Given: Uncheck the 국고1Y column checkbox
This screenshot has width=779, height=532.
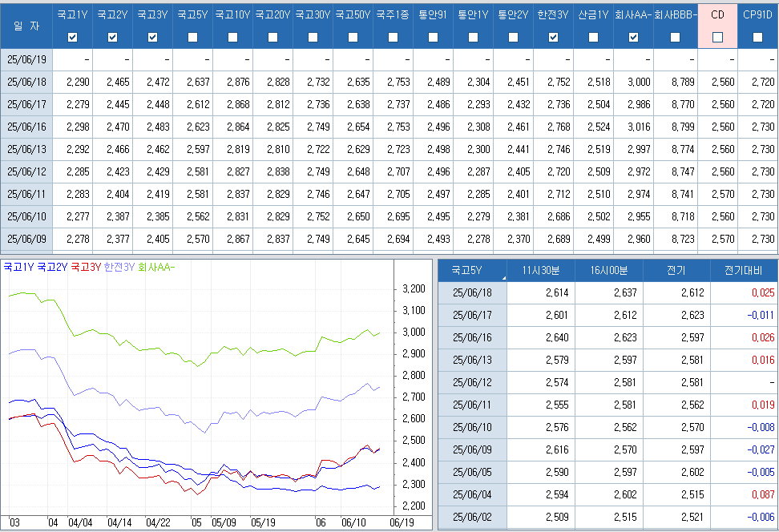Looking at the screenshot, I should pos(73,37).
